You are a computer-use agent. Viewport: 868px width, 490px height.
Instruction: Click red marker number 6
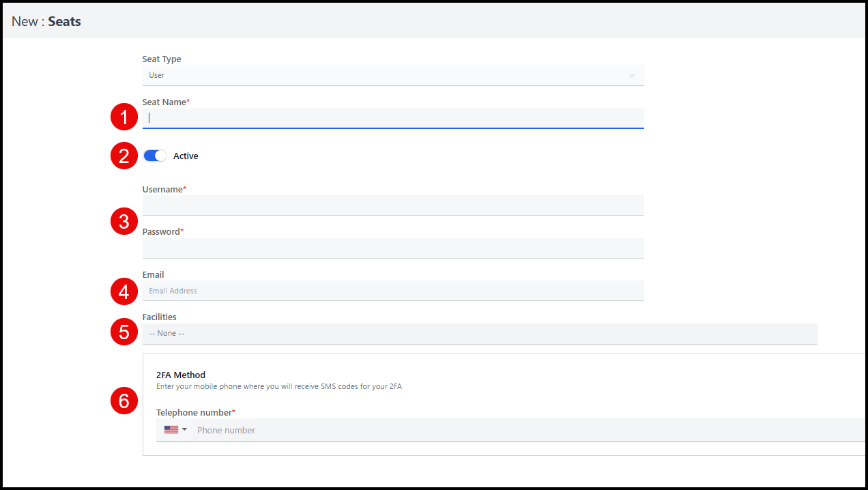(124, 401)
